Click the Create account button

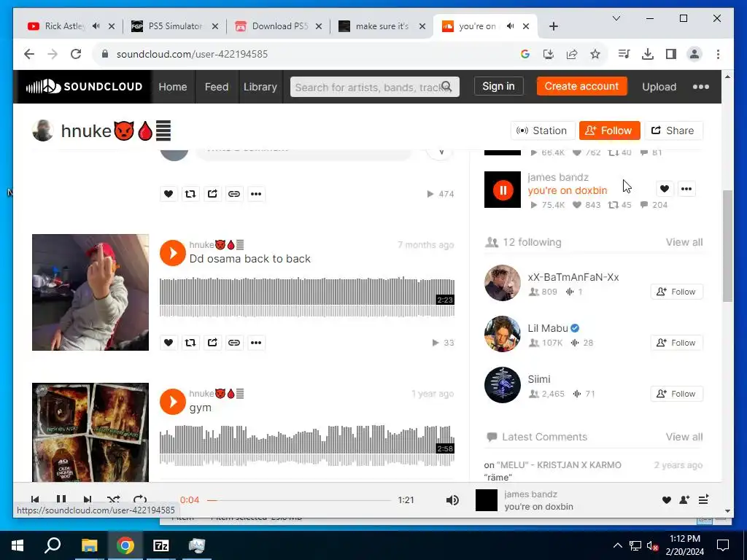[581, 86]
